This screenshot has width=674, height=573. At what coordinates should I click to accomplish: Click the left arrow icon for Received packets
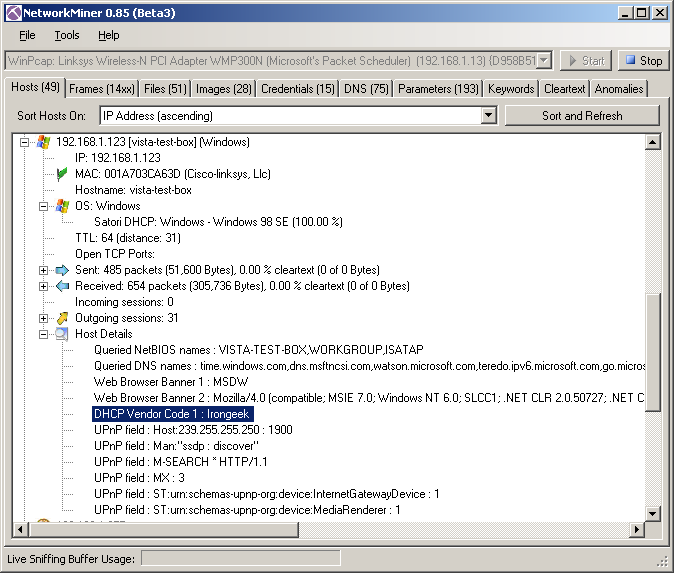(x=62, y=286)
